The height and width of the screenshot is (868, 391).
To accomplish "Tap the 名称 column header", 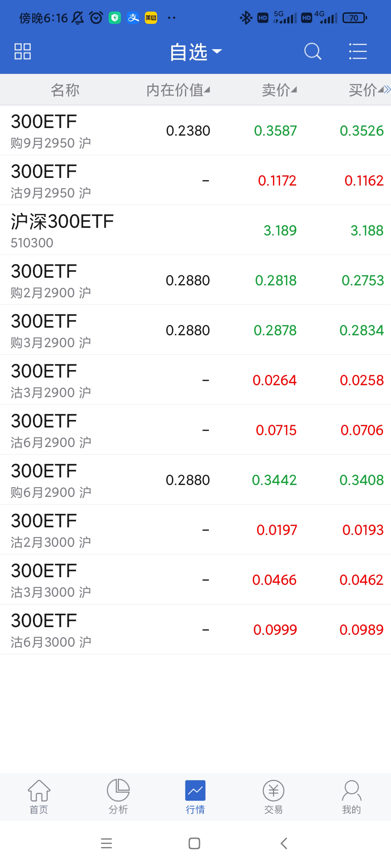I will 65,90.
